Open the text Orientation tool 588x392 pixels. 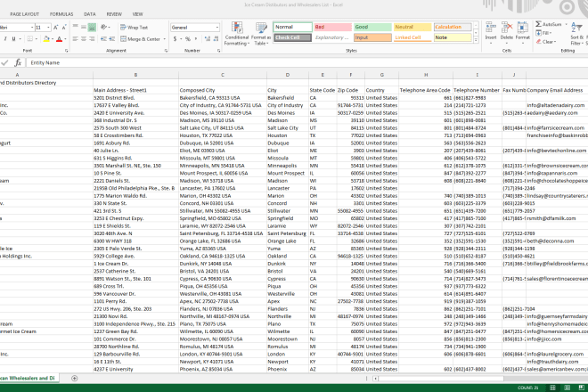pyautogui.click(x=104, y=27)
